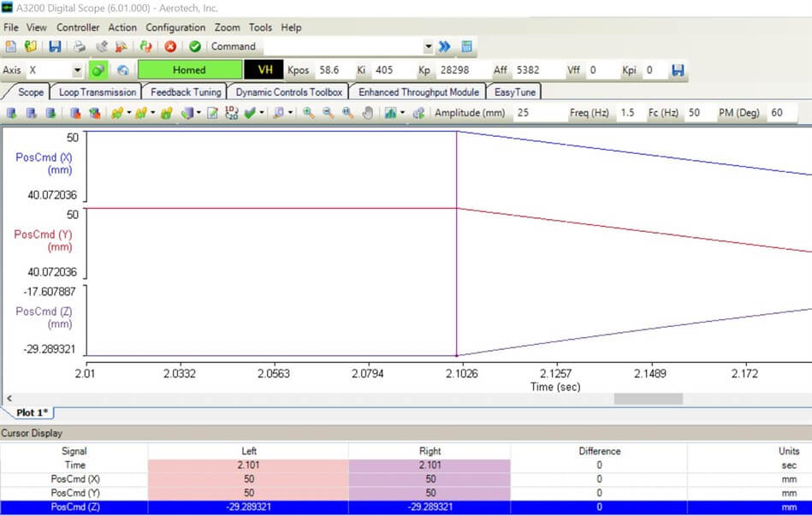Click the rightmost scope toolbar gear icon
The height and width of the screenshot is (516, 812).
(x=418, y=112)
